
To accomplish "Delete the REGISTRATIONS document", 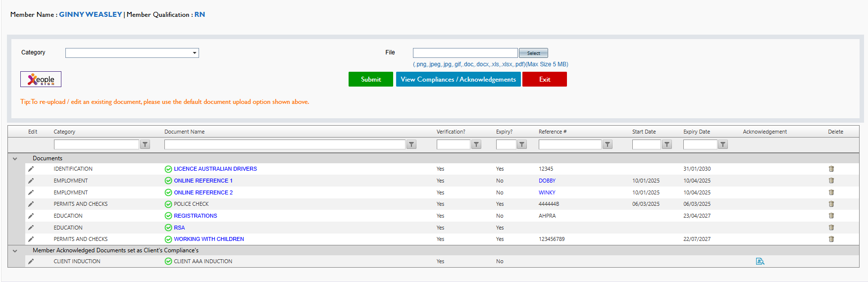I will [x=831, y=216].
